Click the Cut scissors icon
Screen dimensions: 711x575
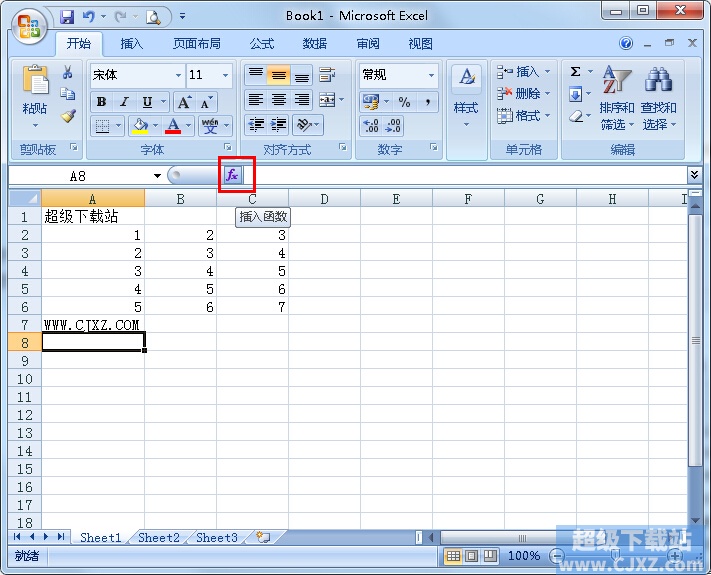68,72
